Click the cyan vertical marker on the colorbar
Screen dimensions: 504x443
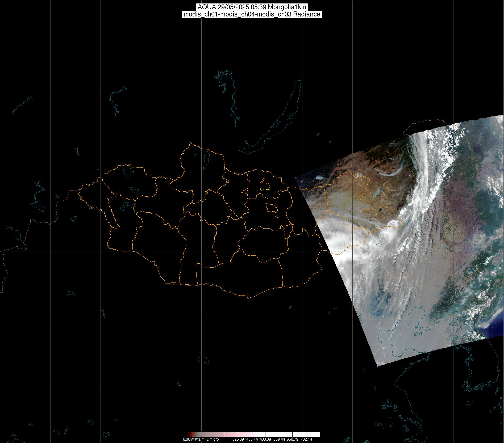click(198, 435)
